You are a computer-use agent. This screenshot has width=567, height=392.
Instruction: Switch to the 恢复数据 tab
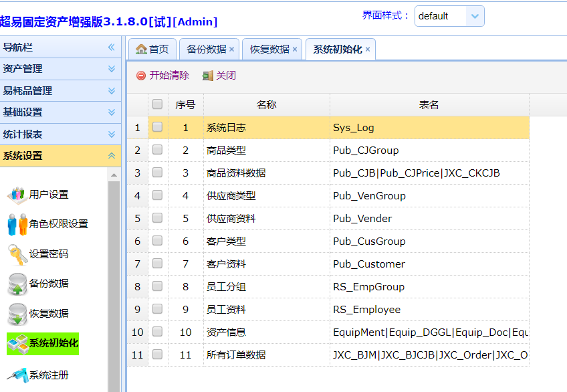pos(269,50)
